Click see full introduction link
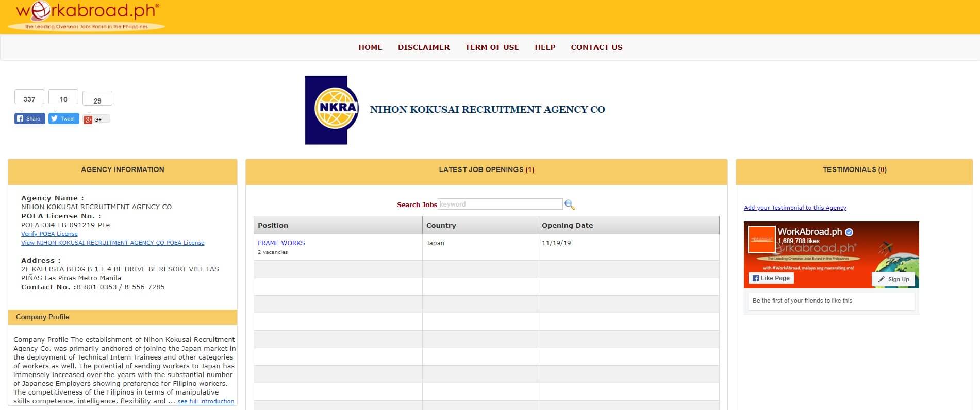980x410 pixels. [206, 401]
